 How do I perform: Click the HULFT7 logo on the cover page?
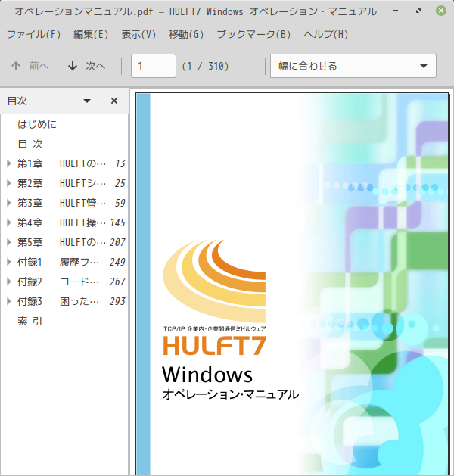215,346
